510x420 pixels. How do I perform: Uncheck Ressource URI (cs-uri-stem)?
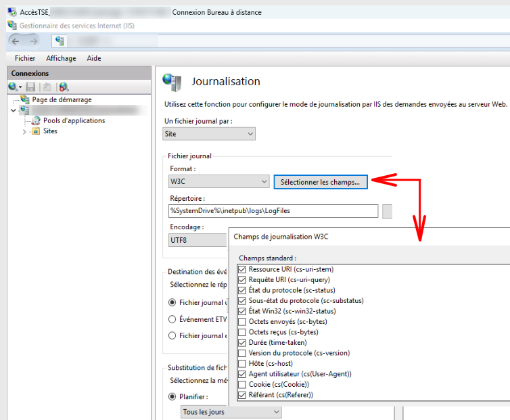click(x=241, y=269)
